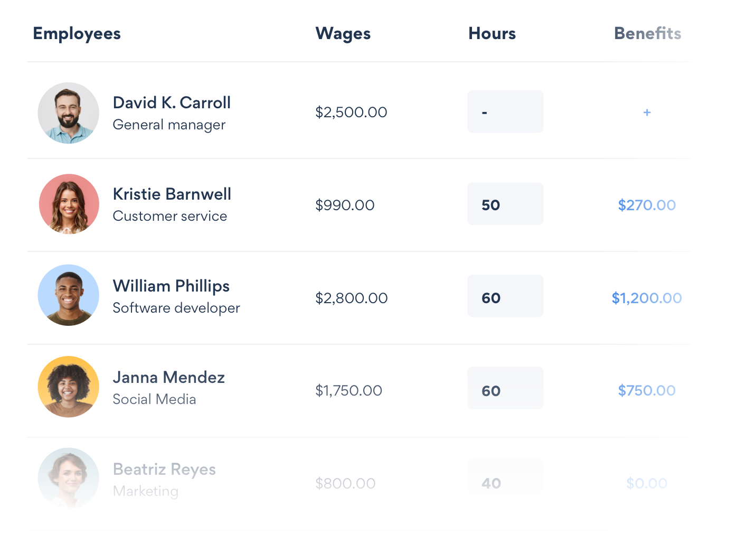Click Beatriz Reyes' dimmed Hours field showing 40

[505, 481]
